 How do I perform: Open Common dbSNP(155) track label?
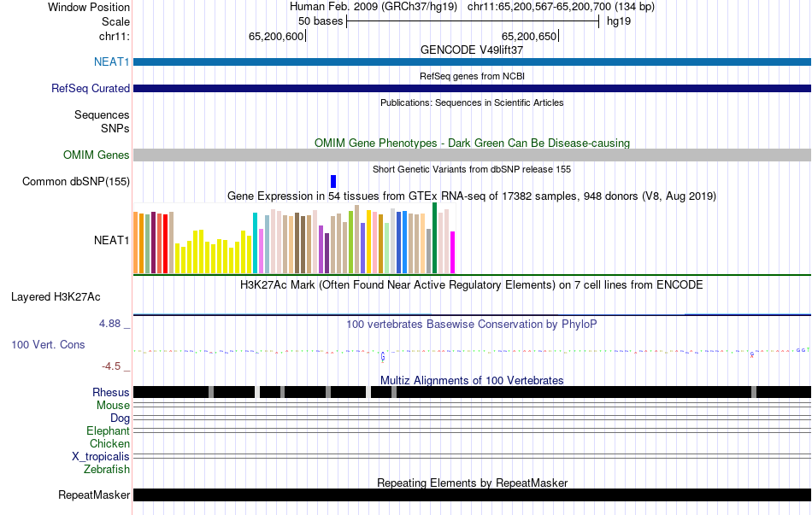(x=76, y=182)
